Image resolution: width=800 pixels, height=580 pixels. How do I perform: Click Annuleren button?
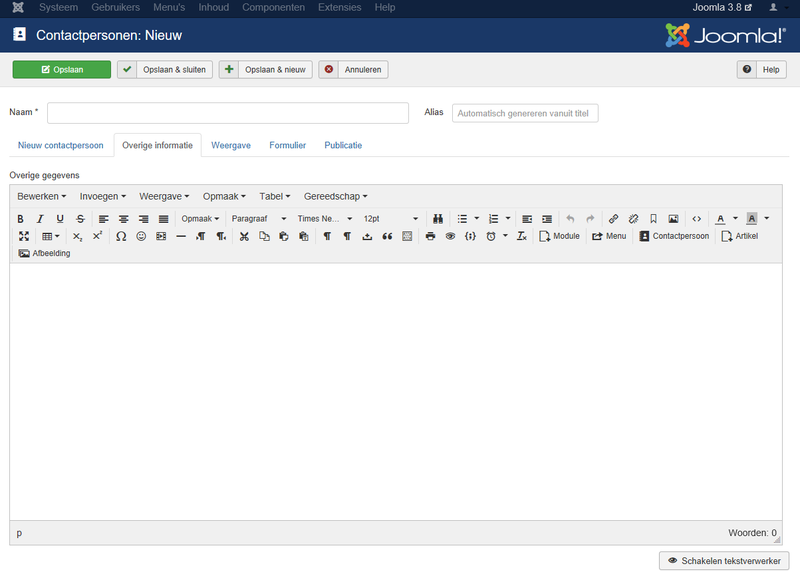pos(354,70)
